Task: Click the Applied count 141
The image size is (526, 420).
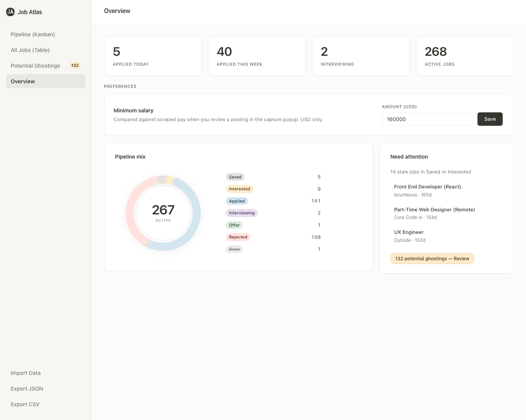Action: point(316,201)
